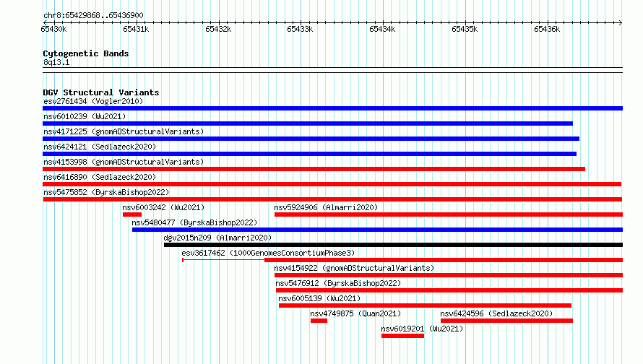Click nsv6424121 (Sedlazeck2020) label
Screen dimensions: 643x364
(100, 147)
